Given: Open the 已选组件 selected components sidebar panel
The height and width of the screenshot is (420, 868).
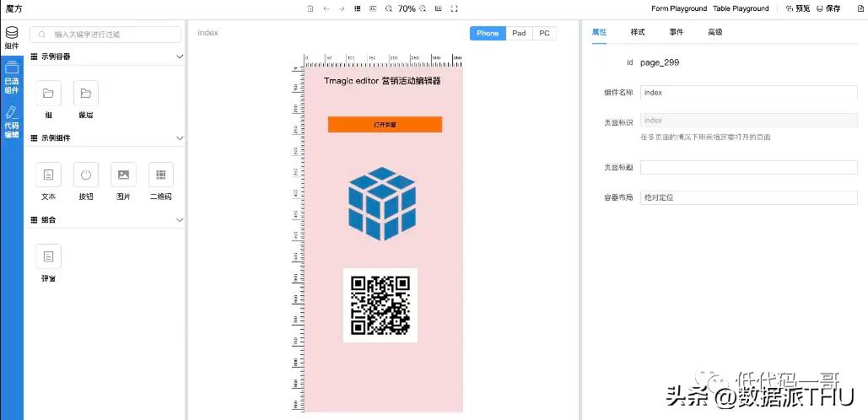Looking at the screenshot, I should point(12,78).
